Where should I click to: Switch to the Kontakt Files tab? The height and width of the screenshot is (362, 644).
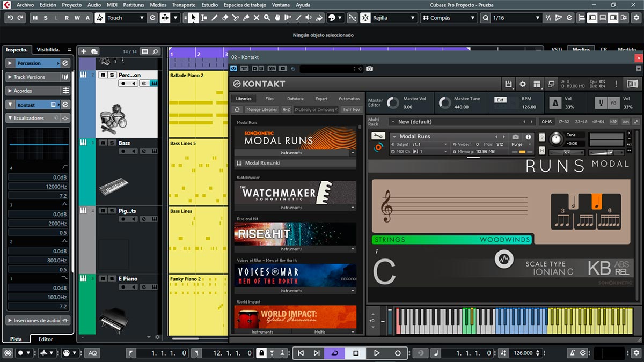coord(269,99)
